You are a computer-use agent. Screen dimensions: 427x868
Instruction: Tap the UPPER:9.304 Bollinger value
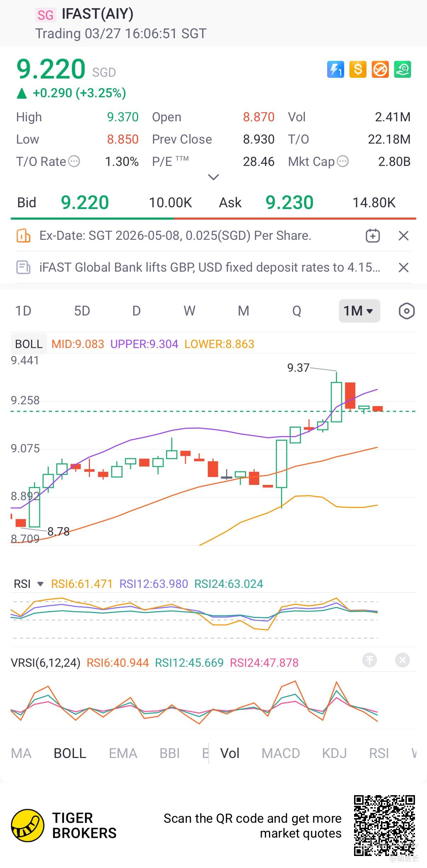click(x=144, y=344)
